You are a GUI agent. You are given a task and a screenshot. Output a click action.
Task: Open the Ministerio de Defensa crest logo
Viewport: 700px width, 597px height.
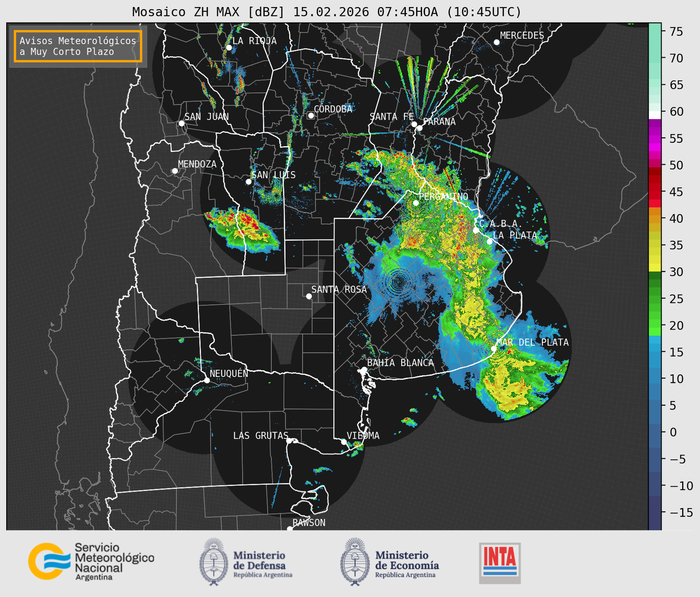click(246, 561)
